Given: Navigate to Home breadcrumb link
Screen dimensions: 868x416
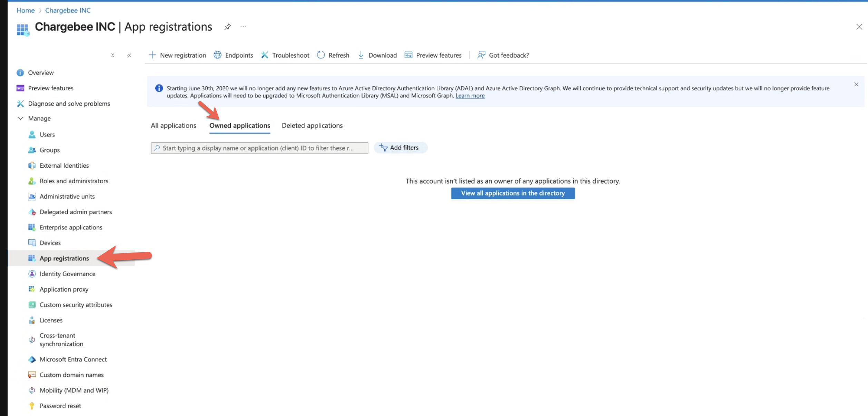Looking at the screenshot, I should coord(26,10).
